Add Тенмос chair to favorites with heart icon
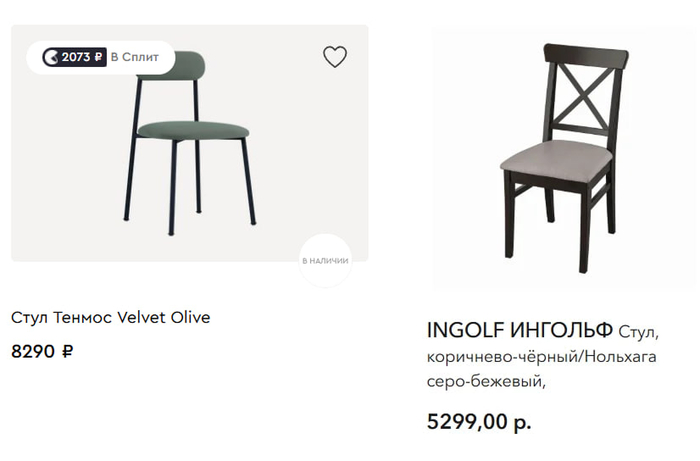 (335, 57)
